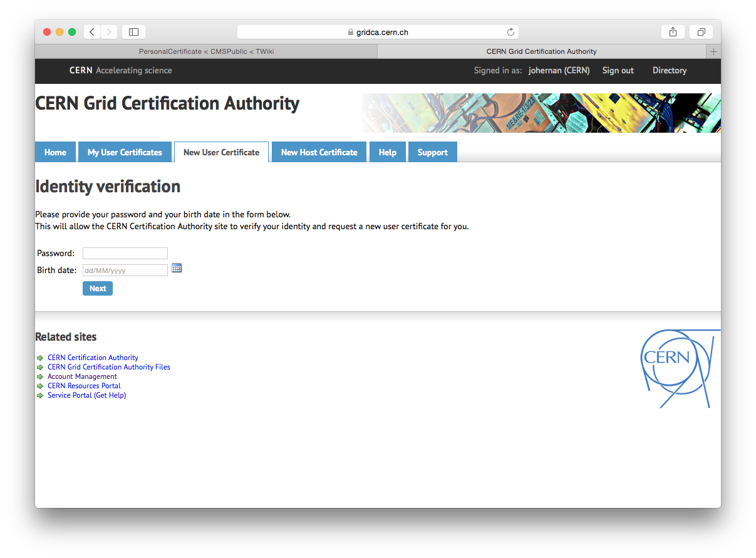Switch to PersonalCertificate TWiki browser tab

tap(206, 51)
